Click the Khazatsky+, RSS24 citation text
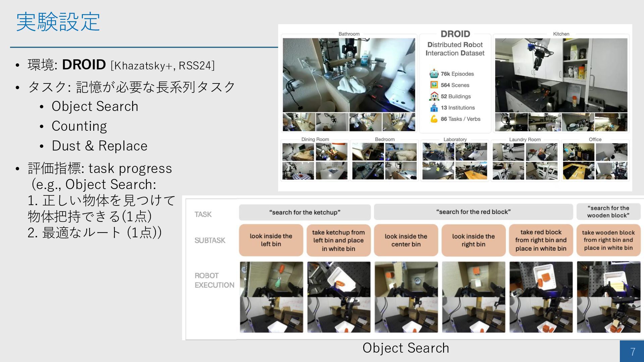The image size is (644, 362). tap(163, 65)
